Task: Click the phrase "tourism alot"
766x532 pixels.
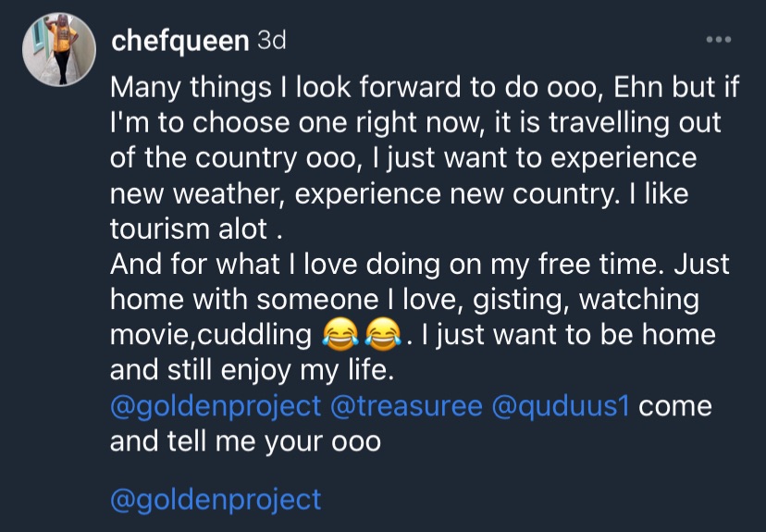Action: point(185,230)
